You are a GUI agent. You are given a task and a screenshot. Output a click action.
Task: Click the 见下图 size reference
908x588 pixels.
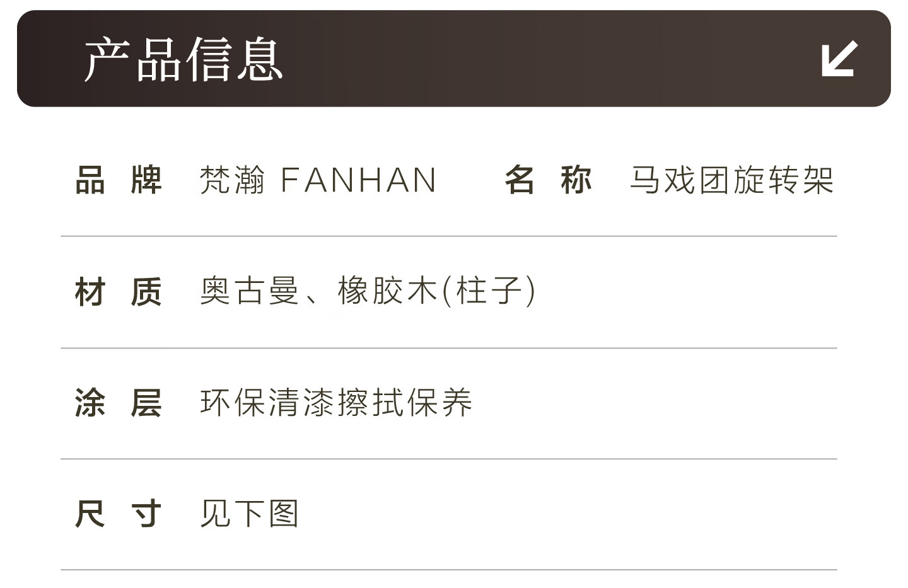[x=249, y=514]
